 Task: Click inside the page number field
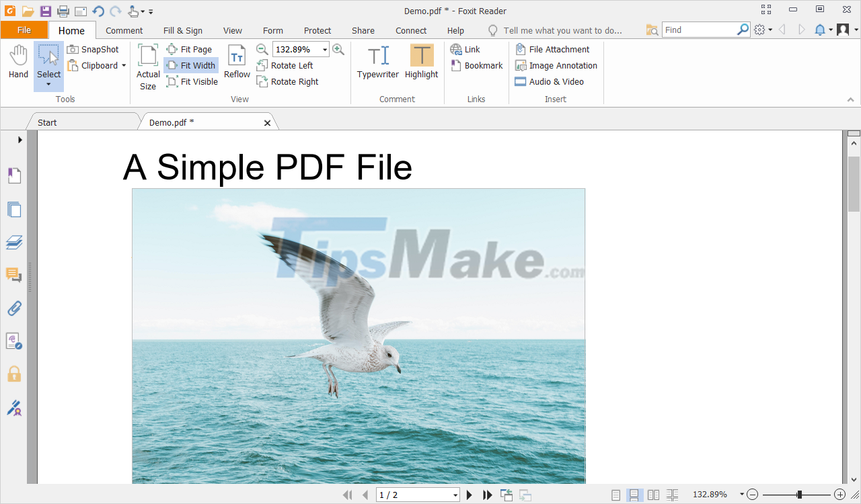(x=410, y=495)
